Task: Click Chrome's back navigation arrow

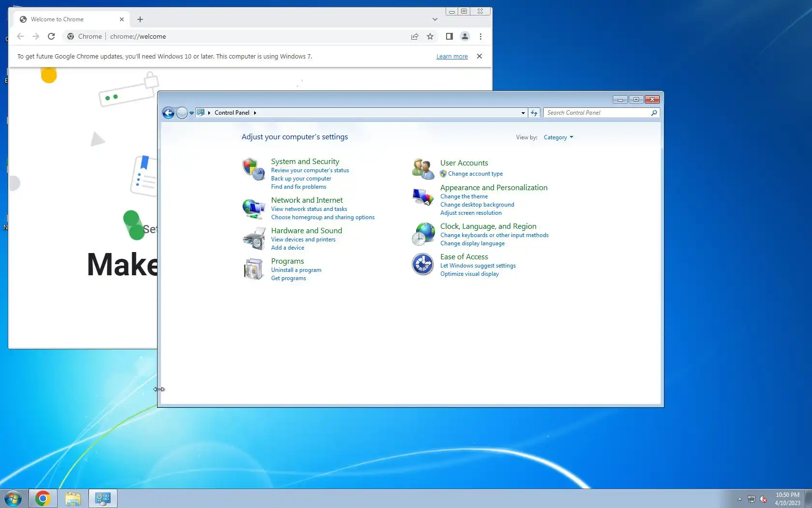Action: [x=20, y=36]
